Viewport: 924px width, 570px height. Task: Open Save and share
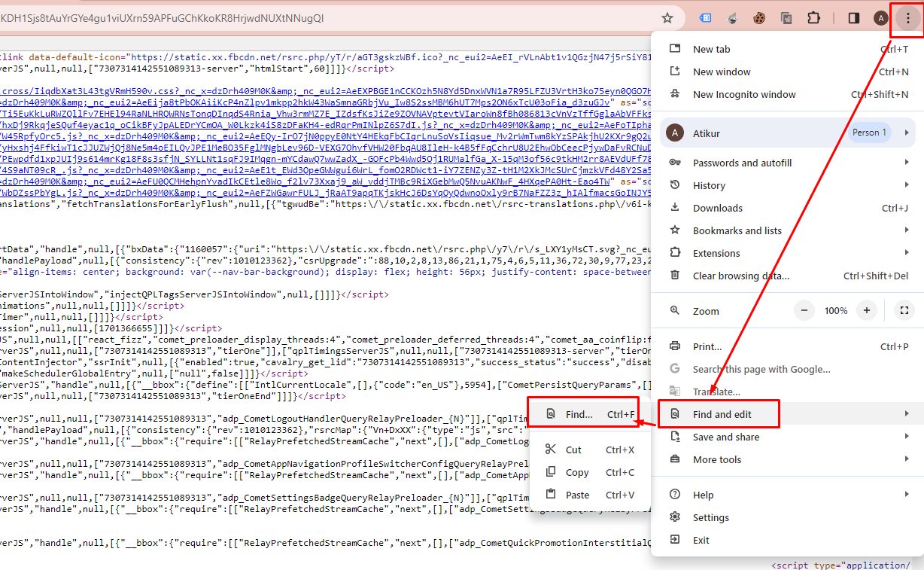pyautogui.click(x=786, y=437)
